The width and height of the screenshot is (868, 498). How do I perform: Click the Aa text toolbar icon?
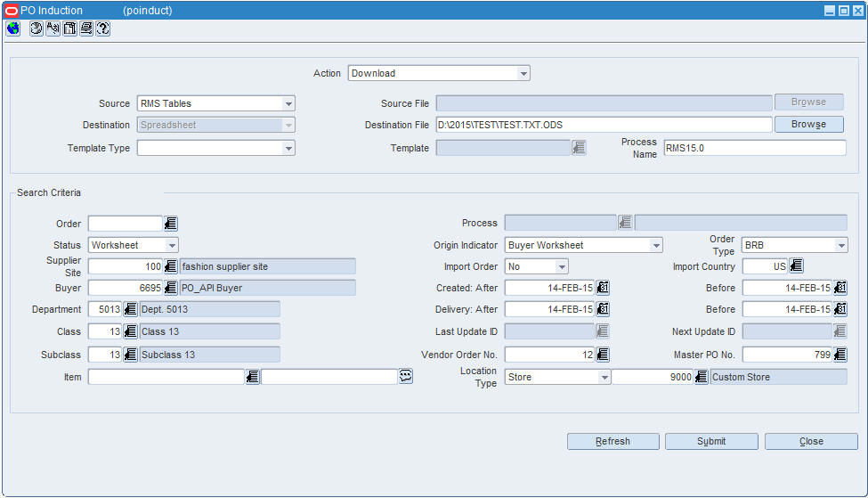(53, 29)
